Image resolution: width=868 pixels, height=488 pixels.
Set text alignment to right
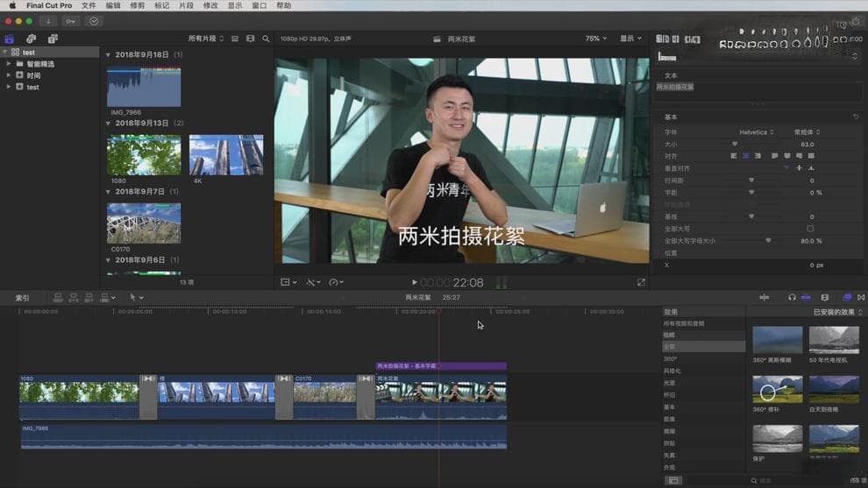(758, 156)
